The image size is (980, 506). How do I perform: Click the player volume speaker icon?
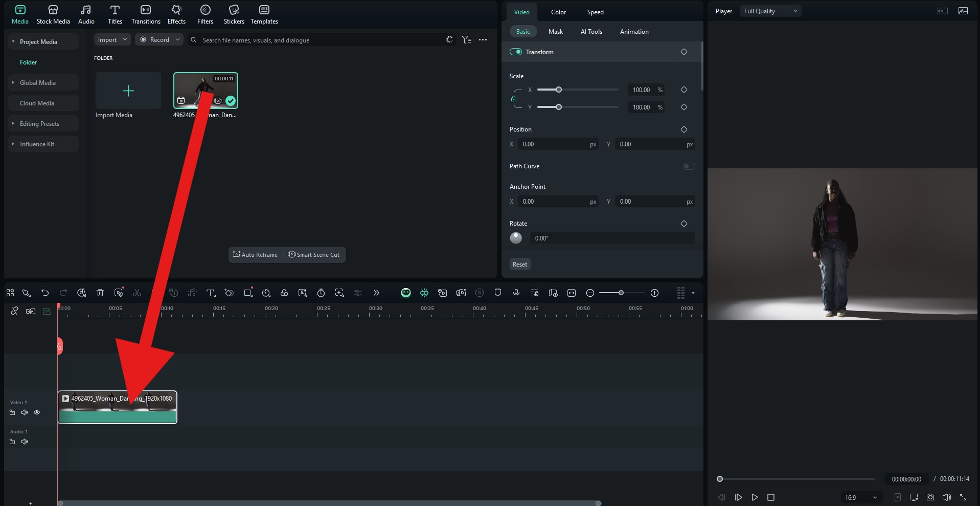tap(947, 497)
